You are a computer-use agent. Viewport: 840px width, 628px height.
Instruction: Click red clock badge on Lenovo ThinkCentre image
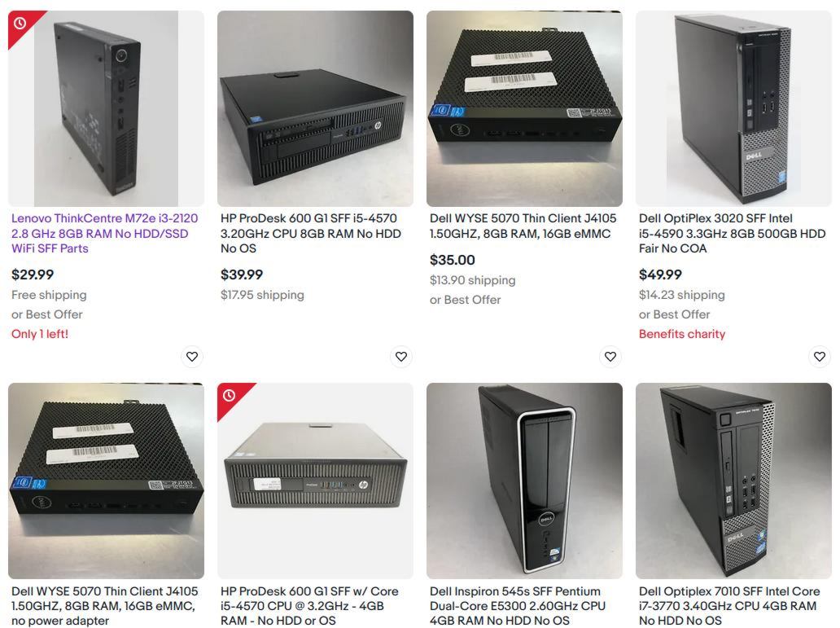(20, 24)
